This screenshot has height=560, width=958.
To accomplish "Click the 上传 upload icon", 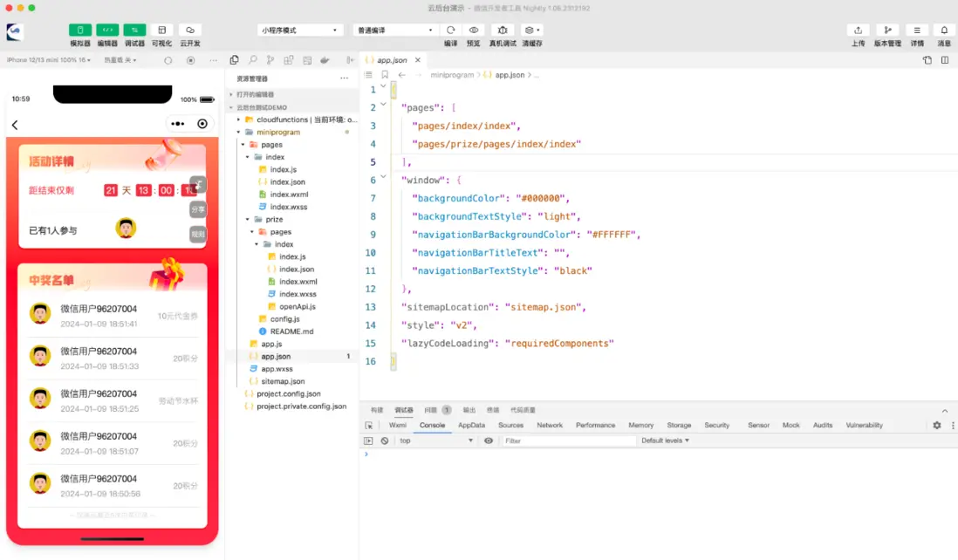I will tap(858, 30).
